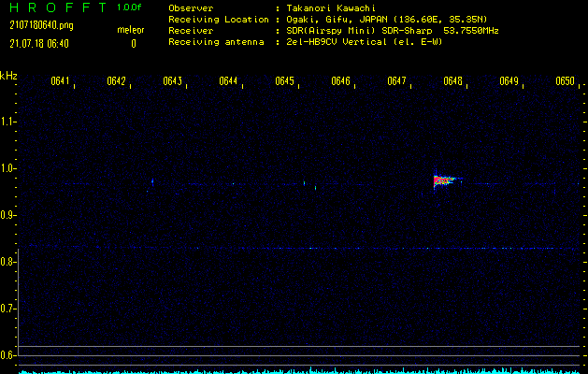
Task: Click the 0650 time marker
Action: pyautogui.click(x=566, y=81)
